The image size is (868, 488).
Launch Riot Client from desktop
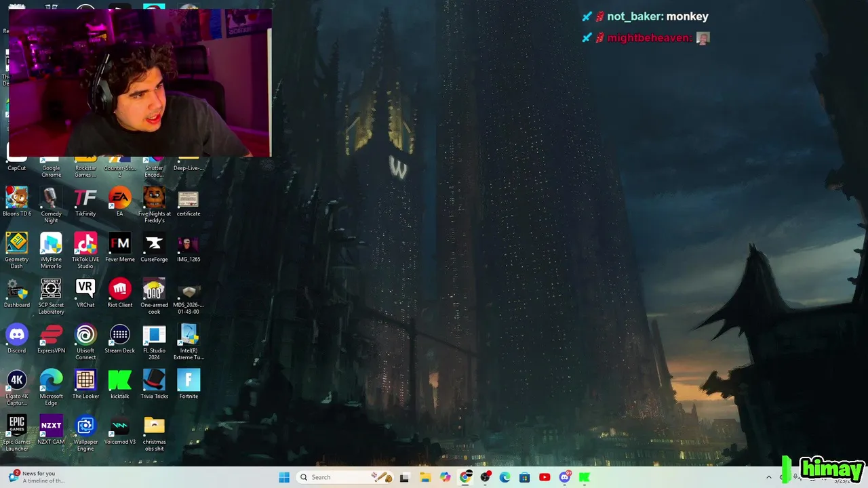click(x=120, y=293)
